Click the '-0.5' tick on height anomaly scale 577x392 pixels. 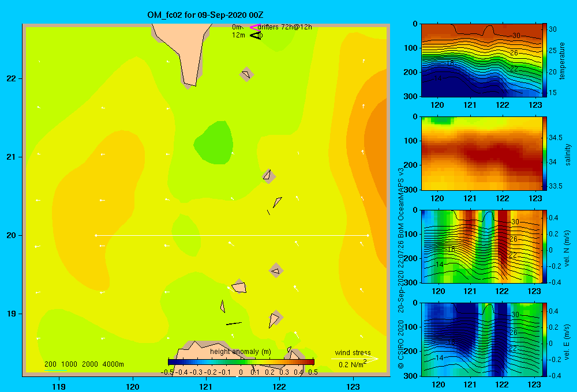click(x=167, y=372)
